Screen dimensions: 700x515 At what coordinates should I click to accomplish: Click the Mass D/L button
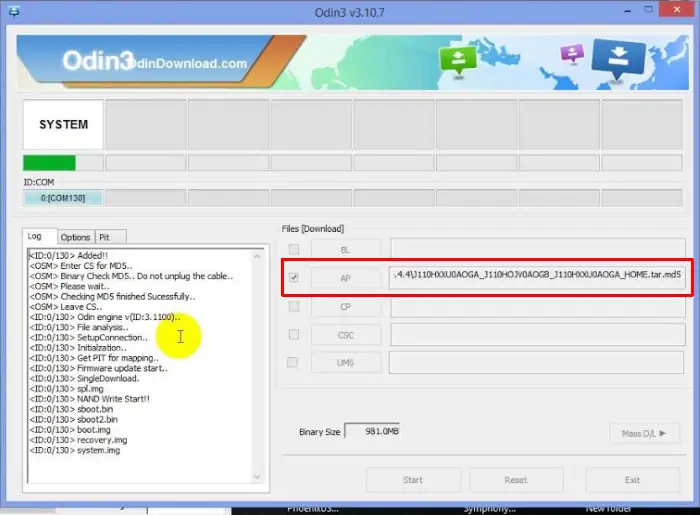644,433
